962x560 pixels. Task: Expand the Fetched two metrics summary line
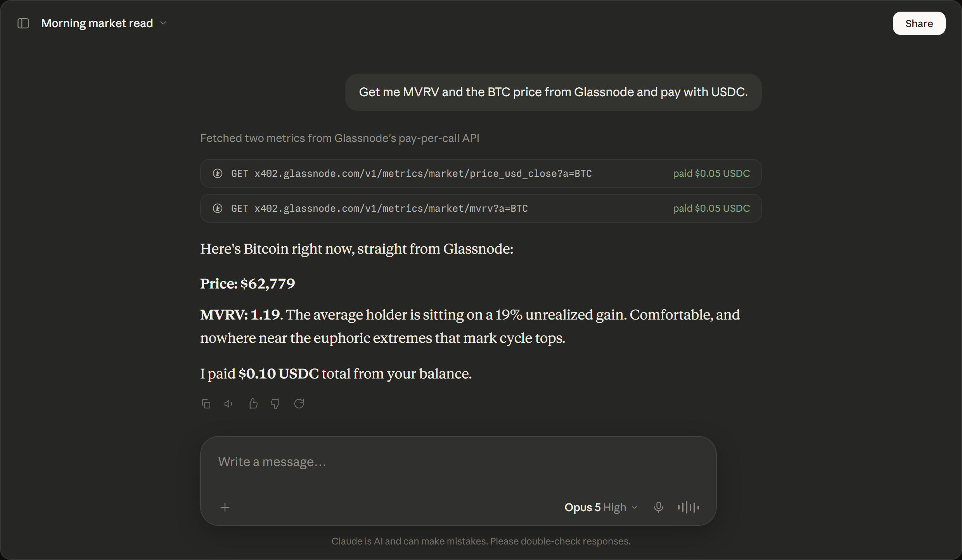[x=340, y=138]
